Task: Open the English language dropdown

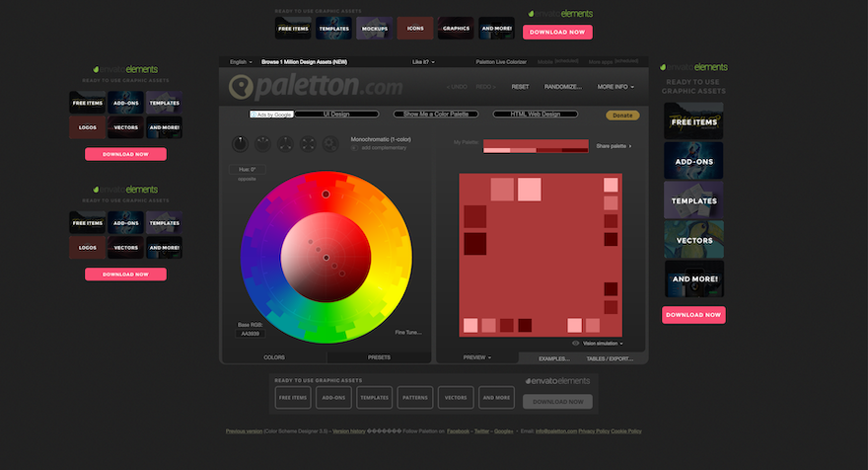Action: pos(241,62)
